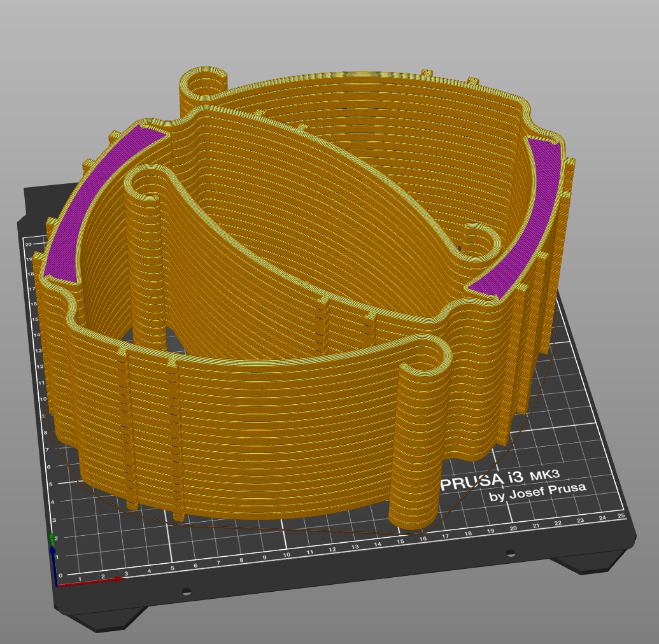The image size is (659, 644).
Task: Click the green Y axis arrow
Action: [52, 538]
